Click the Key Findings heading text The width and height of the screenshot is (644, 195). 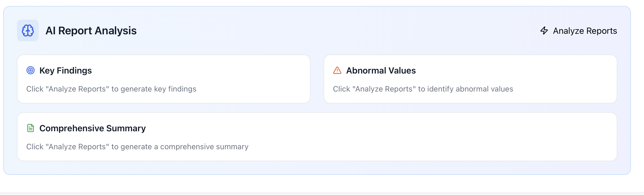[65, 71]
